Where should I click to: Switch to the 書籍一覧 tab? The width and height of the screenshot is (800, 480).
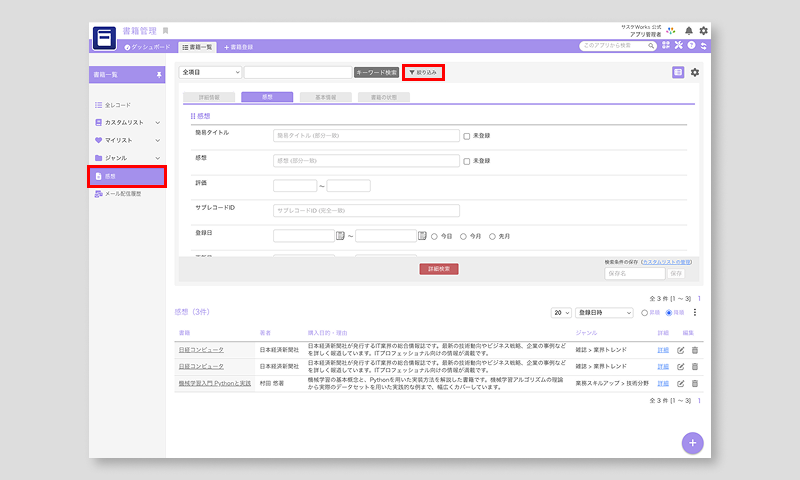(x=197, y=47)
